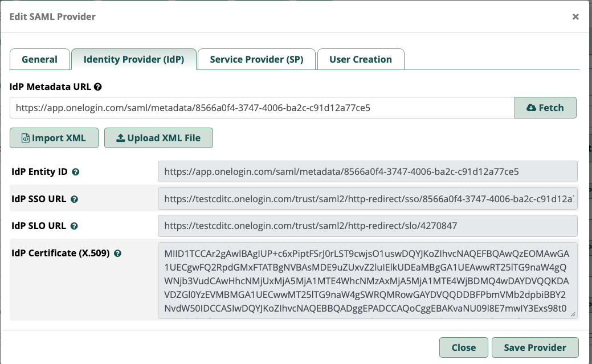The image size is (592, 364).
Task: Click the Save Provider button
Action: tap(536, 347)
